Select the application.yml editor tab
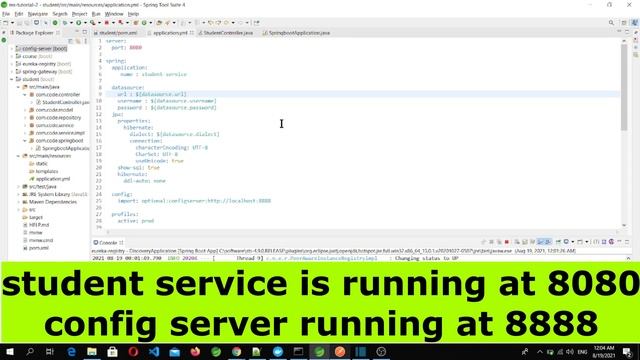The width and height of the screenshot is (640, 360). [170, 33]
